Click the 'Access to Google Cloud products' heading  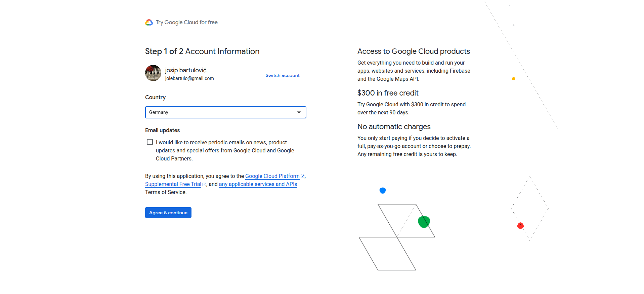pos(414,51)
